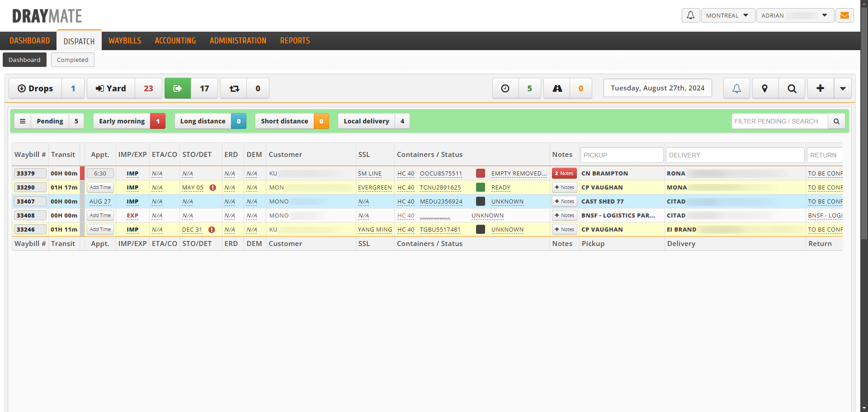Click the magnifier search icon in toolbar
The width and height of the screenshot is (868, 412).
pos(792,89)
